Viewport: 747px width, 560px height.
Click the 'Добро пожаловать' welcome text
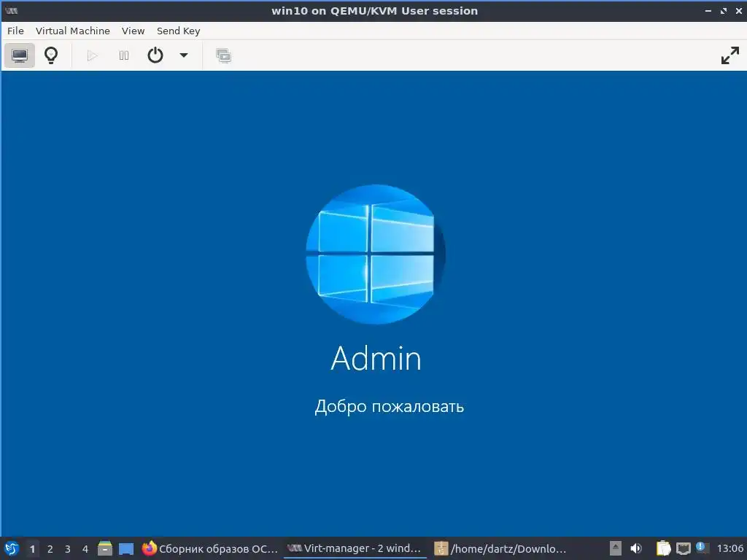[x=390, y=407]
